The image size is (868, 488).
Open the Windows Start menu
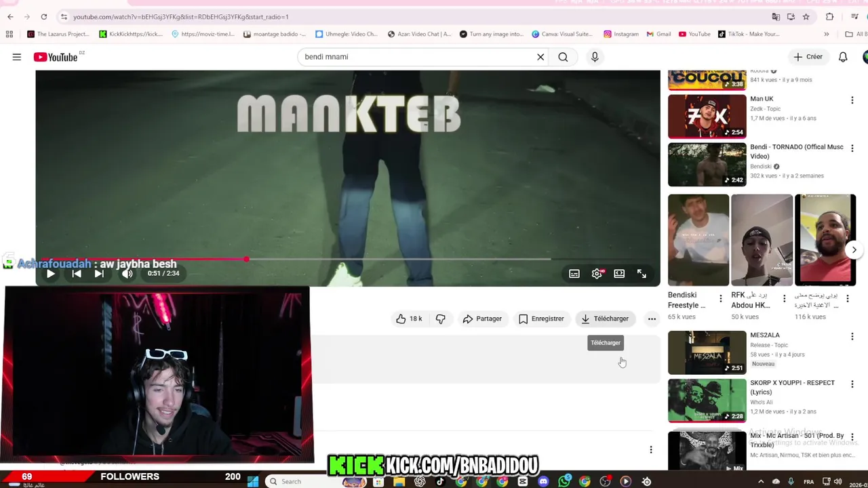(253, 481)
